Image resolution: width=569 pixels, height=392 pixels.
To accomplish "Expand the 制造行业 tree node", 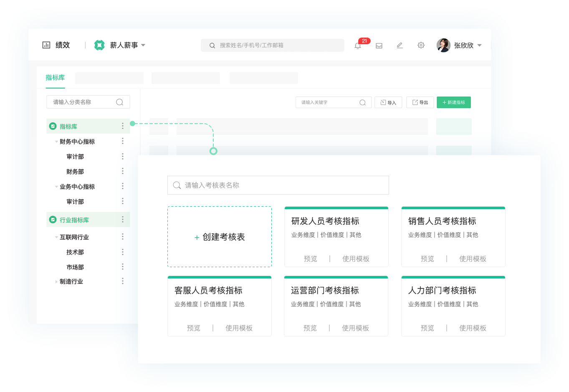I will point(56,282).
